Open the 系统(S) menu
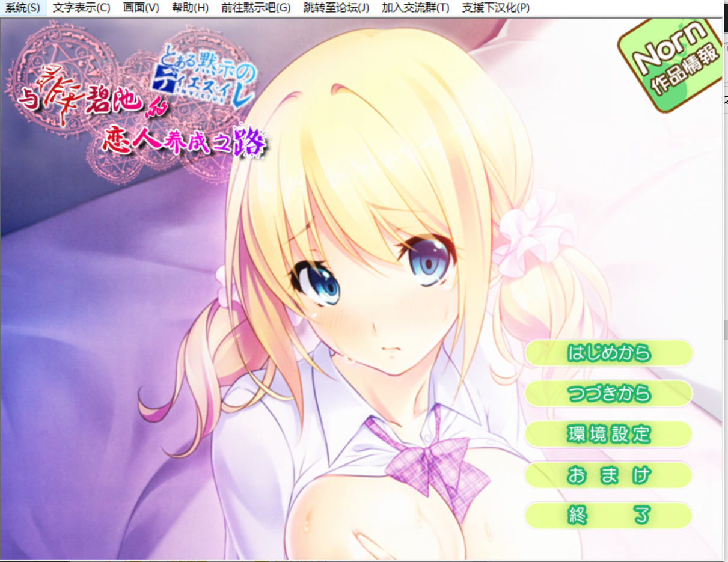The image size is (728, 562). pyautogui.click(x=23, y=8)
